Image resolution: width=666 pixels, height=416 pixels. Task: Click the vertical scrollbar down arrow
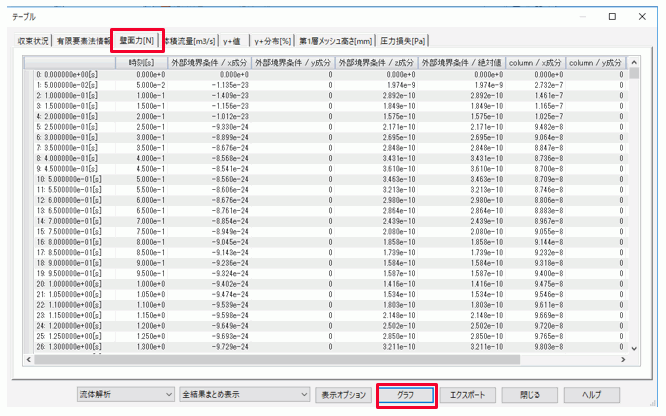click(x=632, y=346)
